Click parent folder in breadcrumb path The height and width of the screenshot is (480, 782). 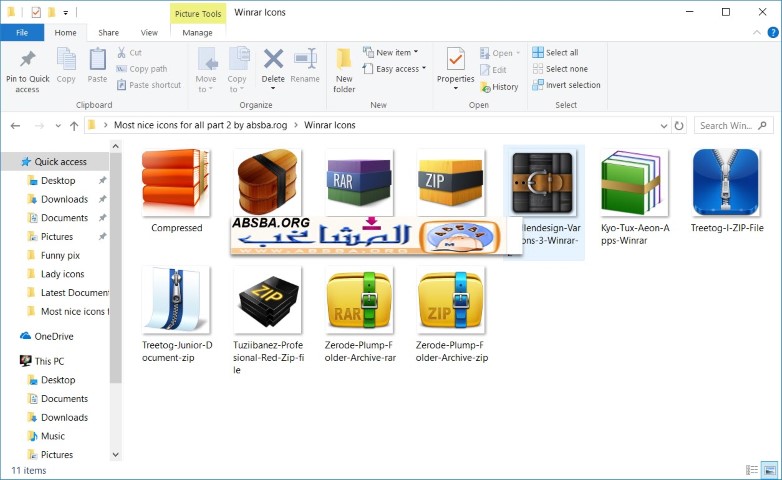click(200, 125)
